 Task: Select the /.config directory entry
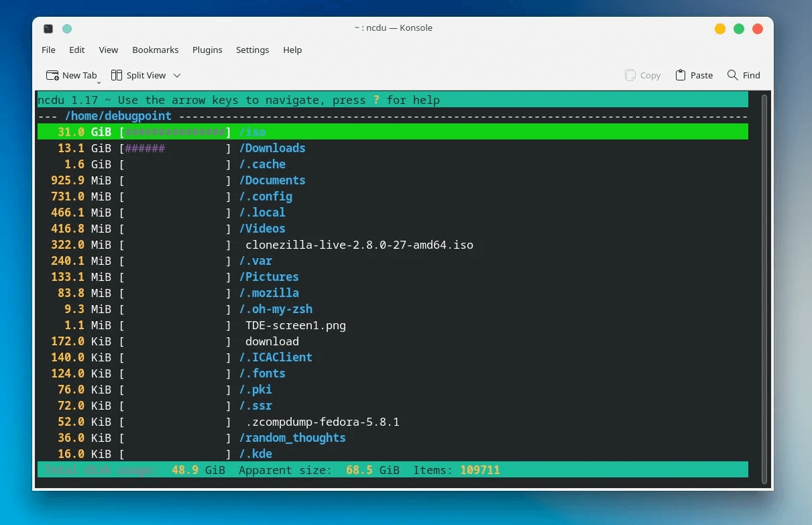click(x=266, y=196)
